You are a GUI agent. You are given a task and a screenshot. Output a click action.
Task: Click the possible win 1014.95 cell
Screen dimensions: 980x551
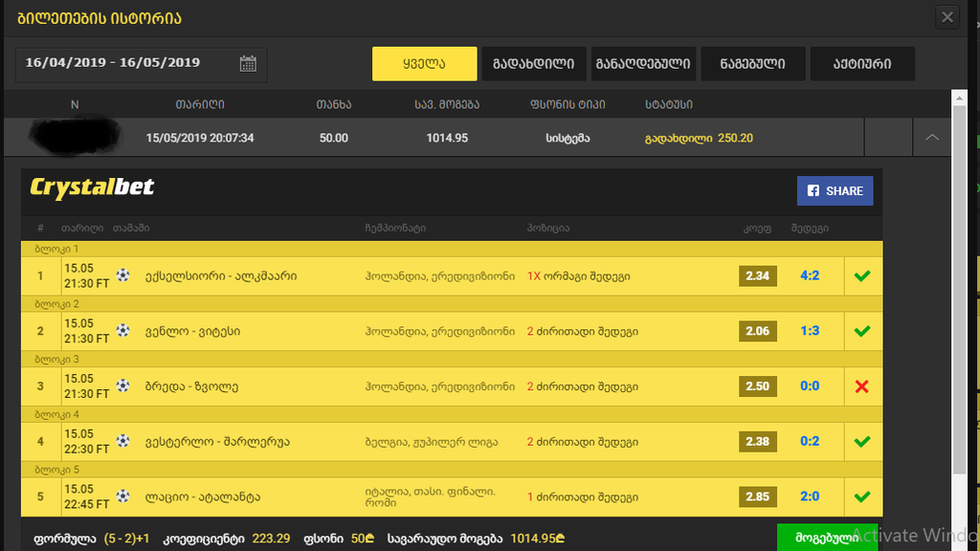pos(447,138)
